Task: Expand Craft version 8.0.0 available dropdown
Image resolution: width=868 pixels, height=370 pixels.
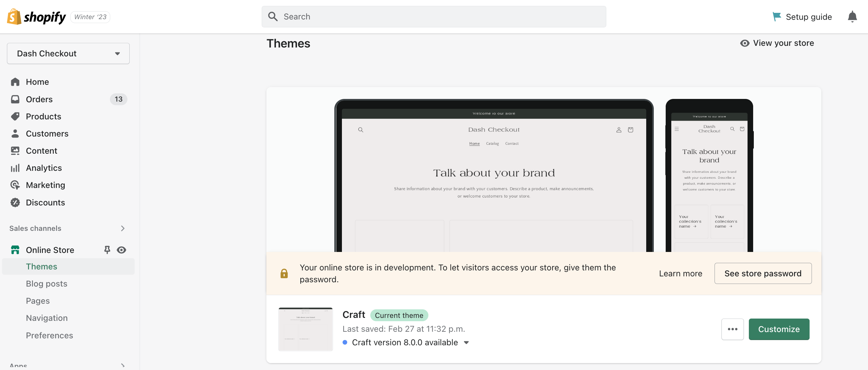Action: click(x=466, y=342)
